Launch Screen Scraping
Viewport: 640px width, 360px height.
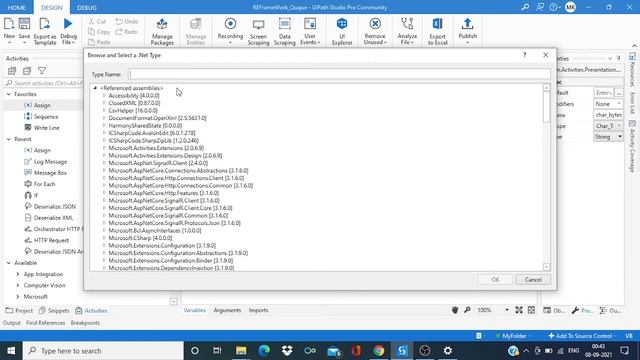258,31
